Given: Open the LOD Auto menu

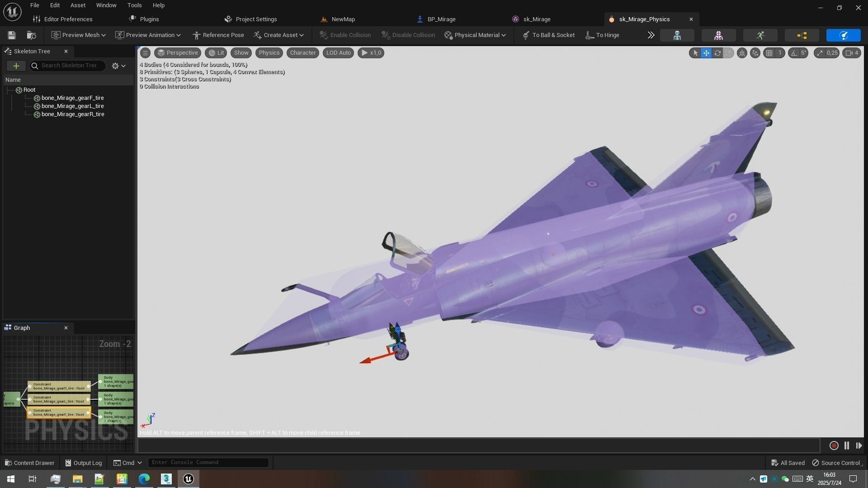Looking at the screenshot, I should click(x=339, y=53).
